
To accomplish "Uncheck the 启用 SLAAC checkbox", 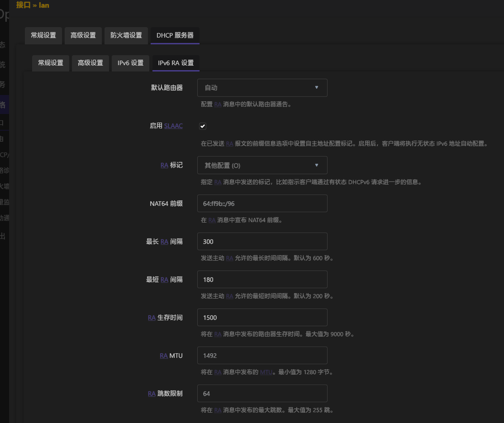I will tap(203, 126).
